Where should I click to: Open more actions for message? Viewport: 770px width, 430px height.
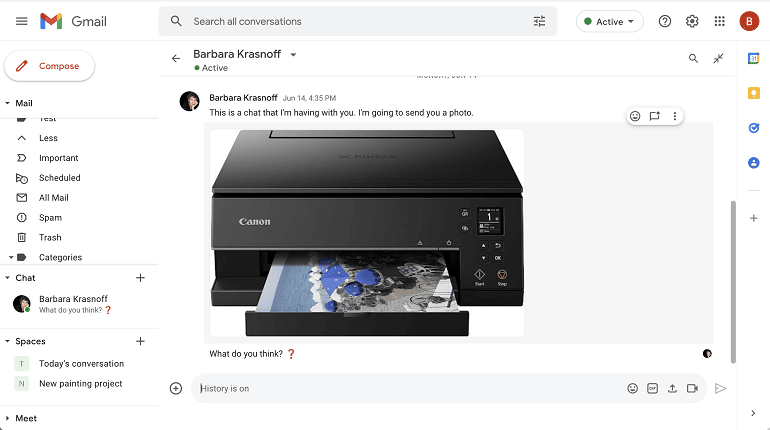point(675,116)
